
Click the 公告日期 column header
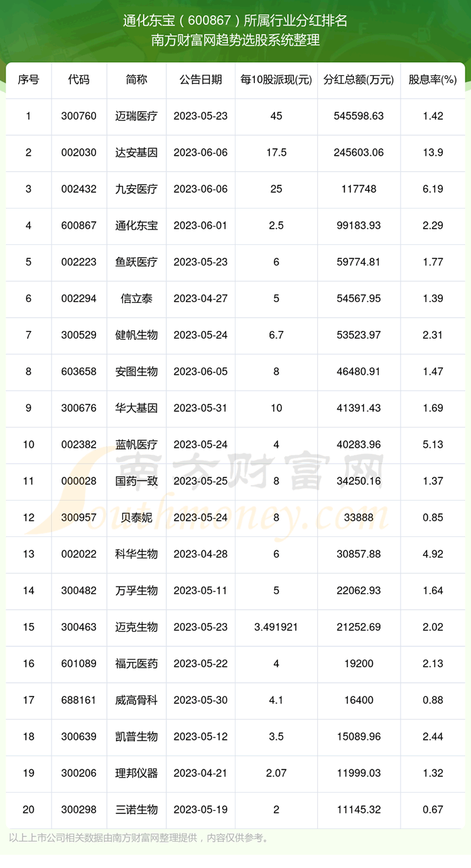click(200, 80)
